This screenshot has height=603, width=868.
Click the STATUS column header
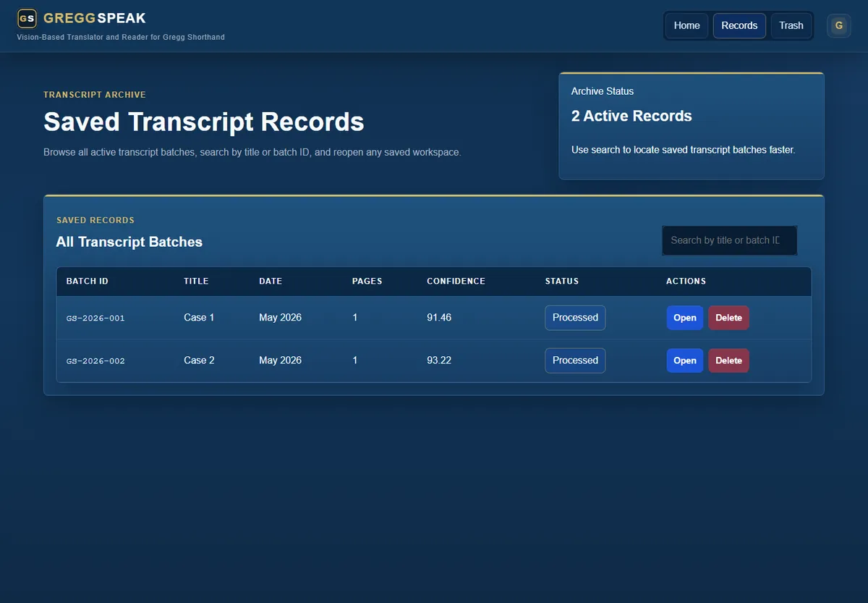[562, 281]
